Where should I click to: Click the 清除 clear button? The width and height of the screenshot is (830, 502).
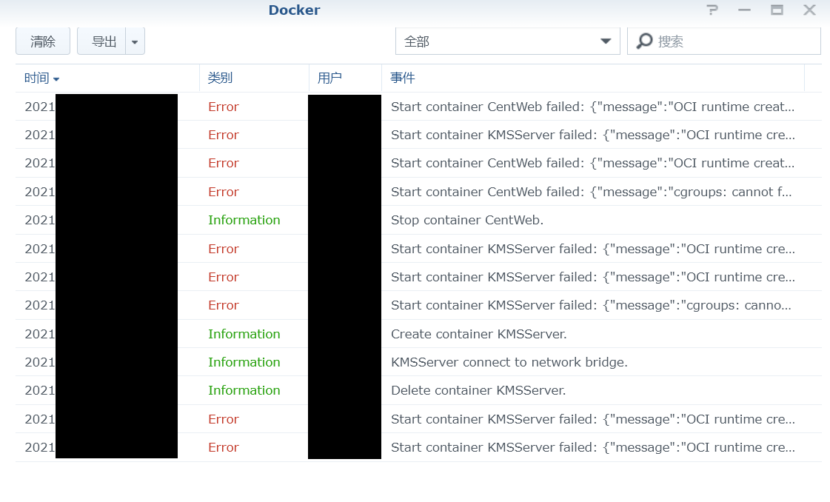[43, 41]
